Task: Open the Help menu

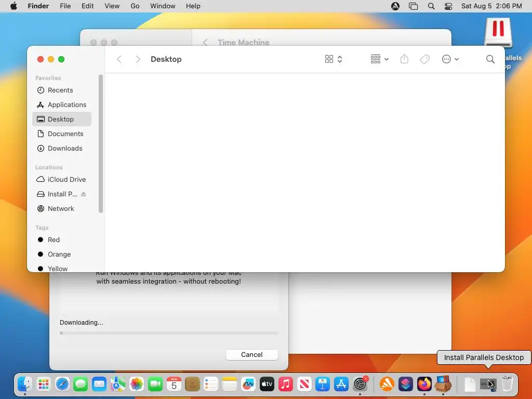Action: tap(193, 6)
